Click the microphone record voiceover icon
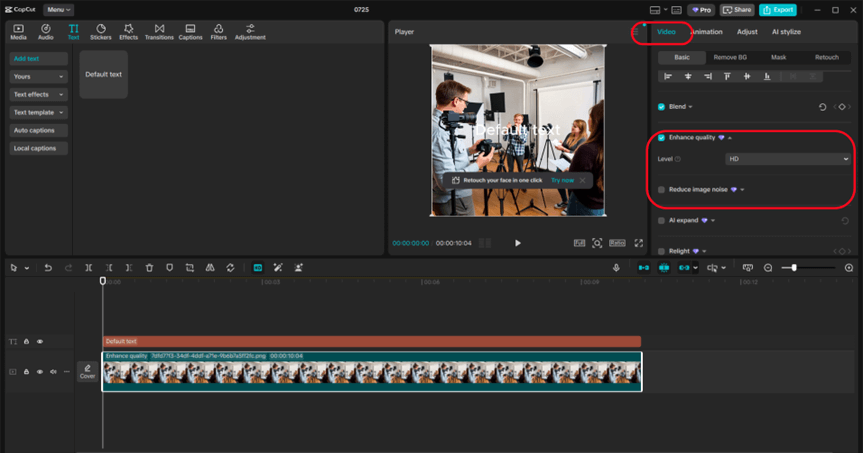Screen dimensions: 863x453 coord(616,268)
